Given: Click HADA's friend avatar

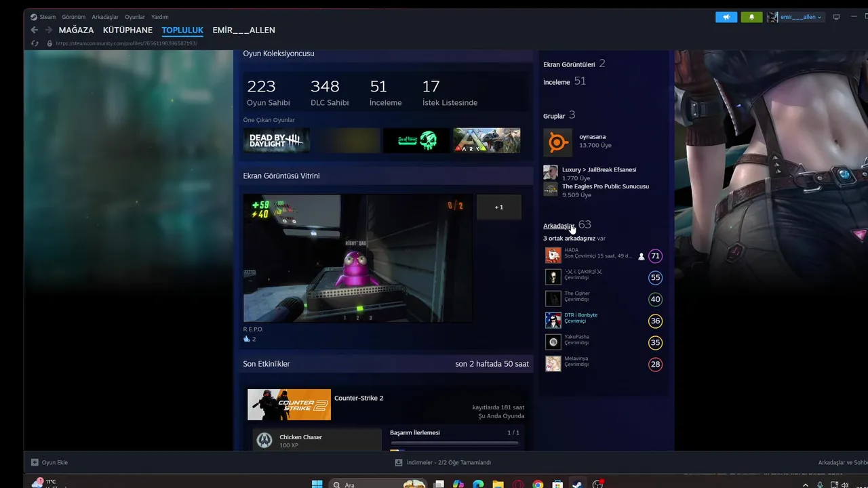Looking at the screenshot, I should tap(553, 255).
